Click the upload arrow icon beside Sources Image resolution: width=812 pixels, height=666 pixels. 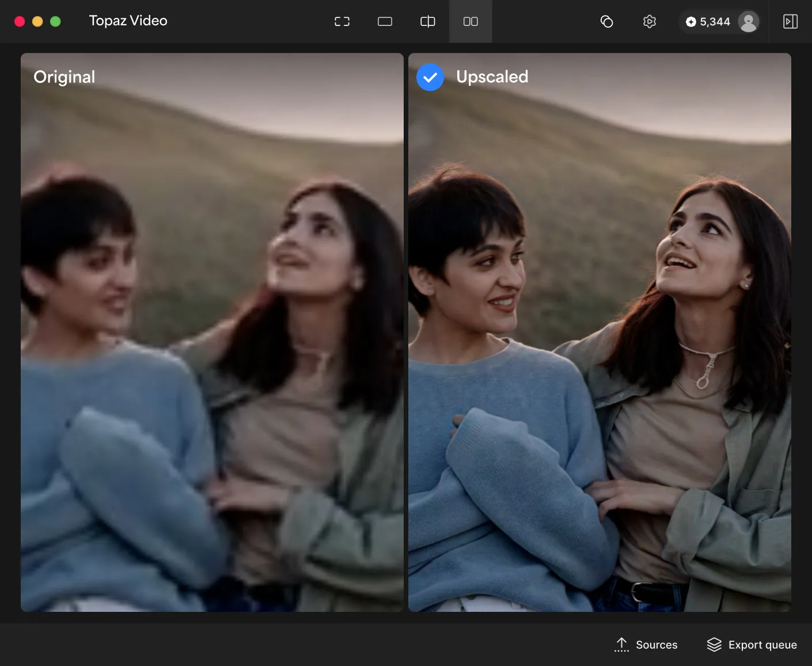click(621, 645)
